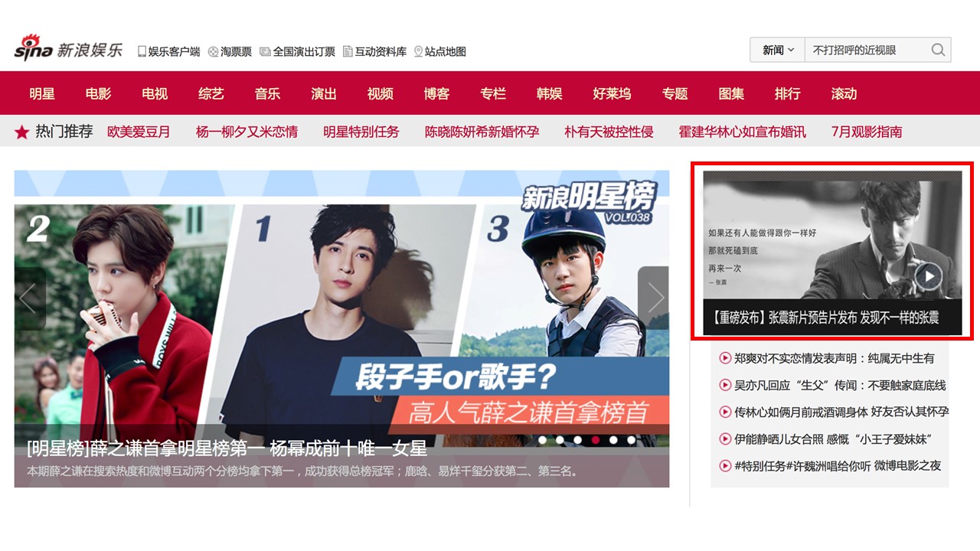
Task: Play the 张震 trailer video
Action: coord(929,275)
